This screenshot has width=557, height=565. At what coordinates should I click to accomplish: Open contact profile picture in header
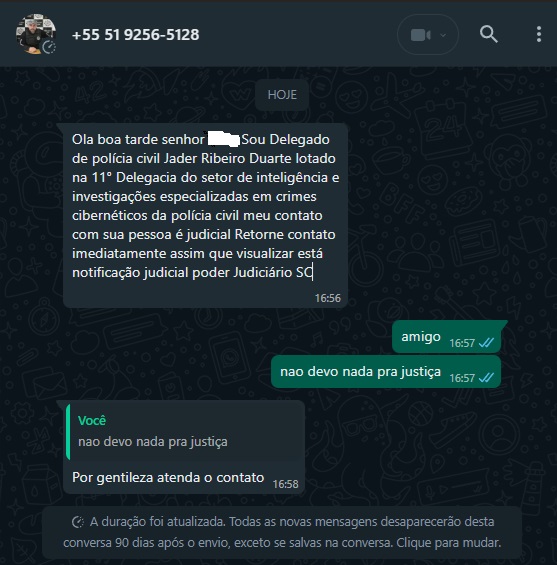point(36,34)
